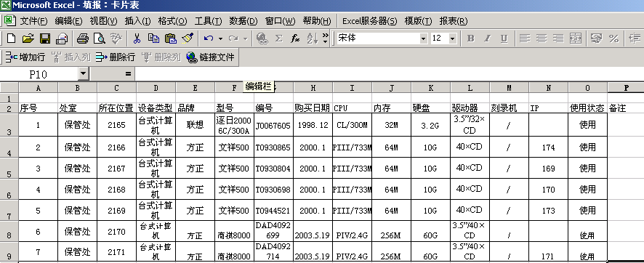Open the Name Box dropdown next to P10
Image resolution: width=644 pixels, height=263 pixels.
[x=84, y=74]
